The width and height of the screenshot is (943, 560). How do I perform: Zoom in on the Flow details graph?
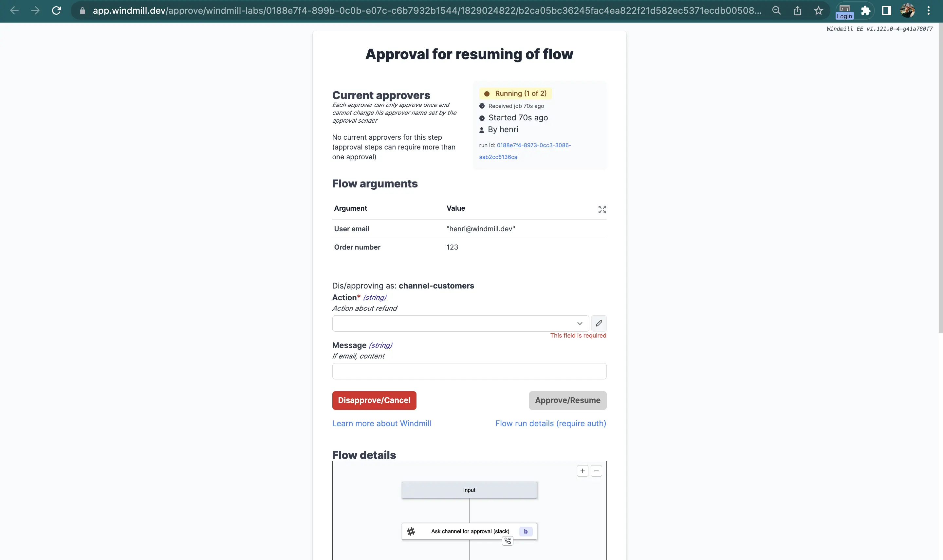[x=582, y=471]
